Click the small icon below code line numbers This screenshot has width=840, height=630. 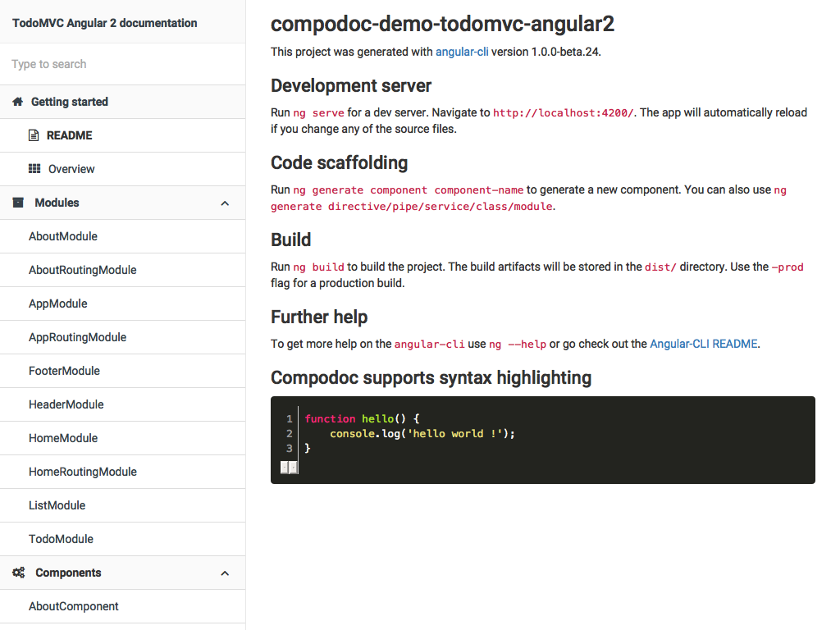pyautogui.click(x=290, y=468)
